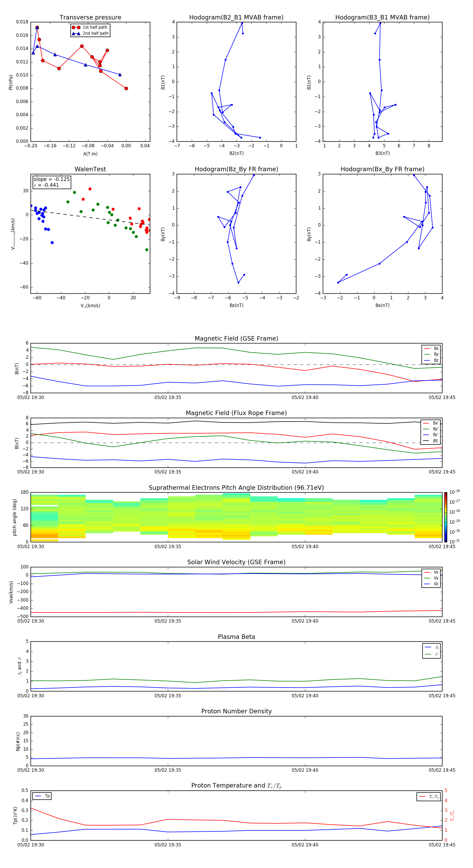This screenshot has width=473, height=868.
Task: Click 'By' in GSE magnetic field legend
Action: [x=431, y=354]
